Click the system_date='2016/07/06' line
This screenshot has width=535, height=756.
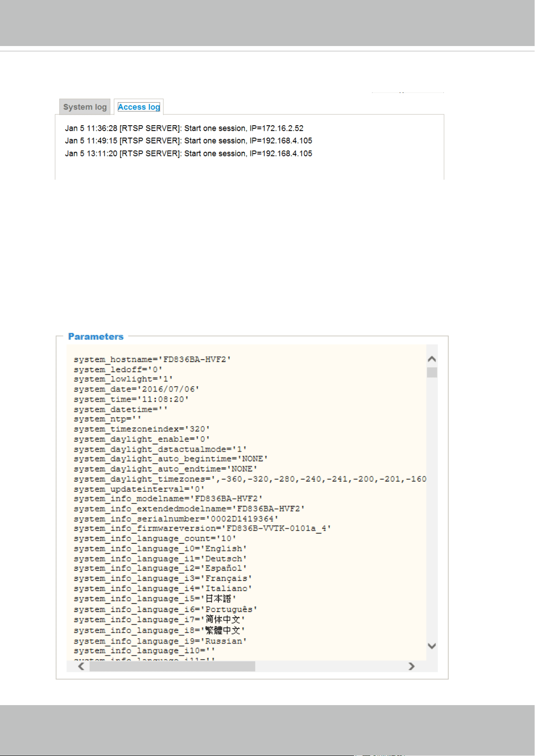[137, 389]
